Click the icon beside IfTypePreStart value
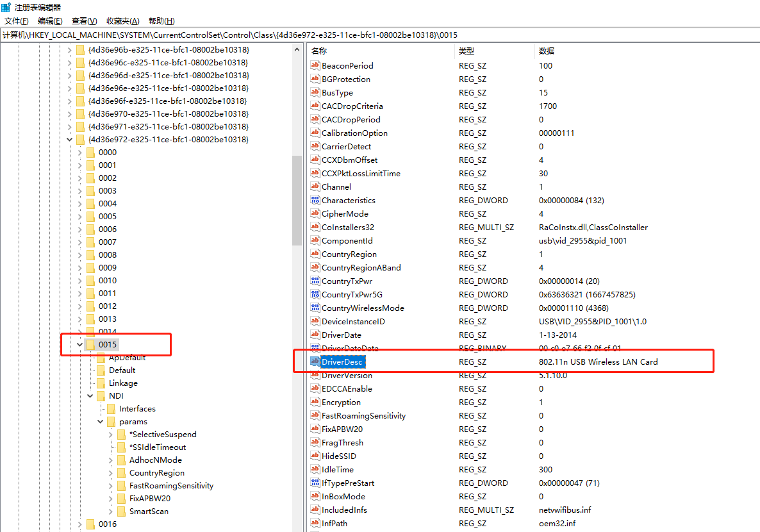 click(315, 483)
